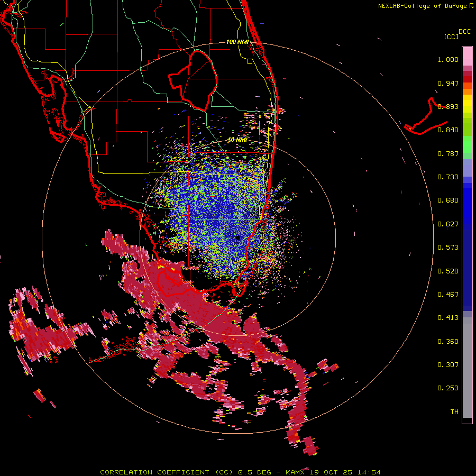Click the [CC] unit label

click(452, 36)
